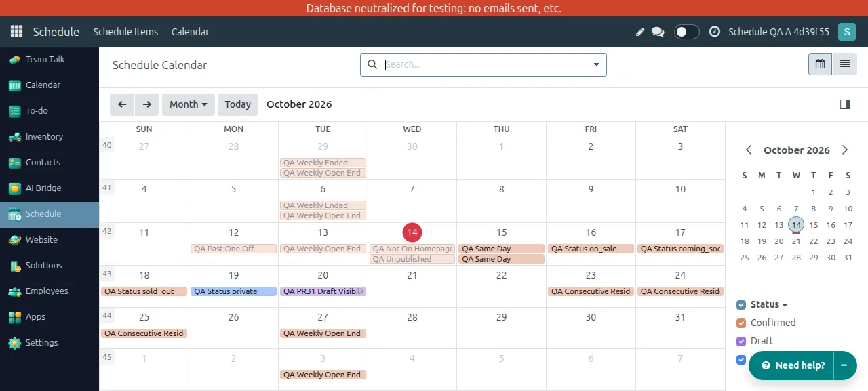Mini calendar next month chevron

(845, 150)
